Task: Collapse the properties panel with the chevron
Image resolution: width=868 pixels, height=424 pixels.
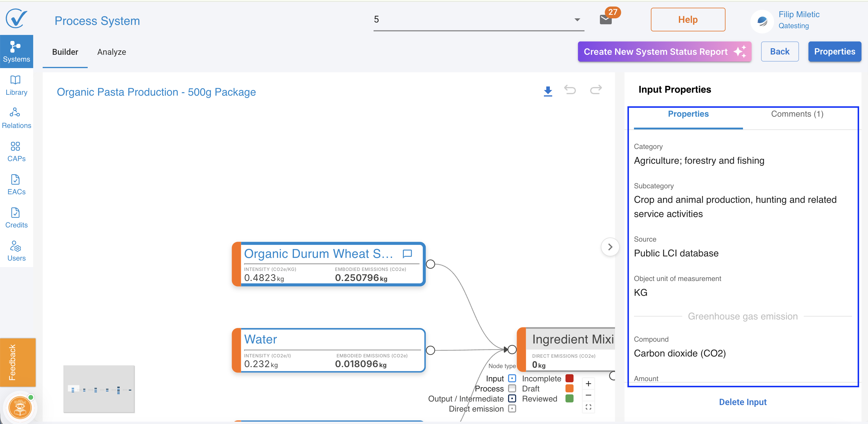Action: (610, 247)
